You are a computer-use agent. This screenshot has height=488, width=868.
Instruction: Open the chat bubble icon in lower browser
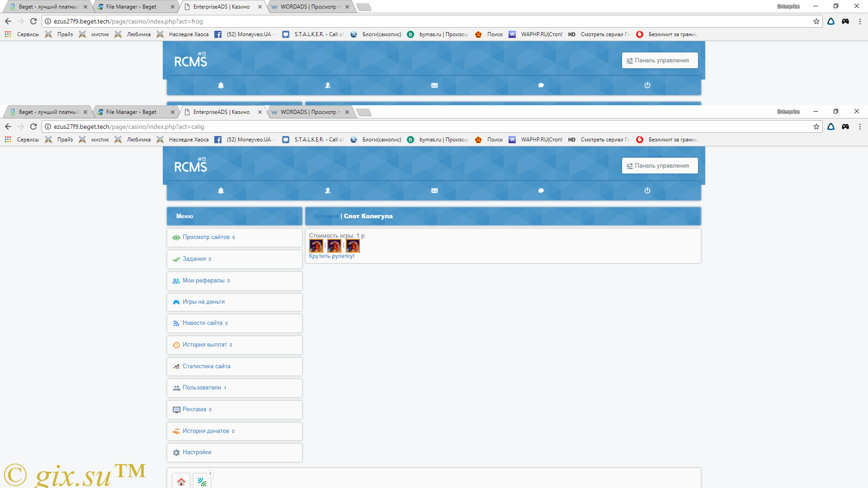point(541,191)
